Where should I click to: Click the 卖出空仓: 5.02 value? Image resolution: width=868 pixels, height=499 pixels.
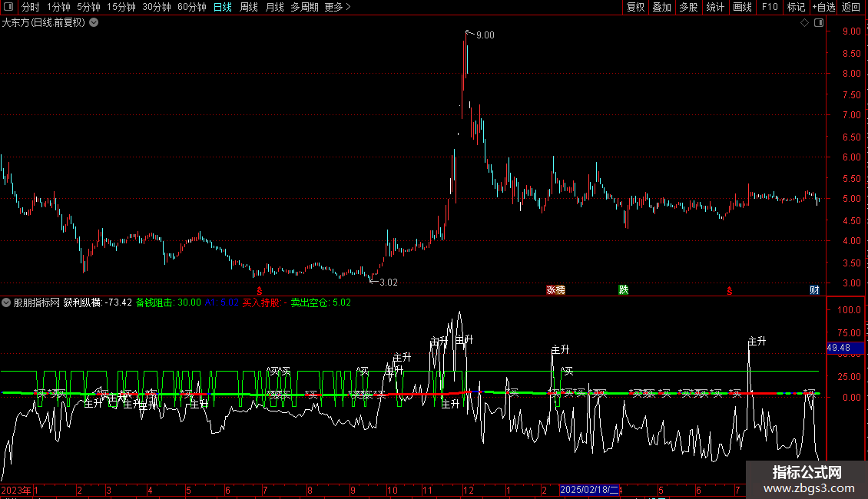pyautogui.click(x=321, y=302)
